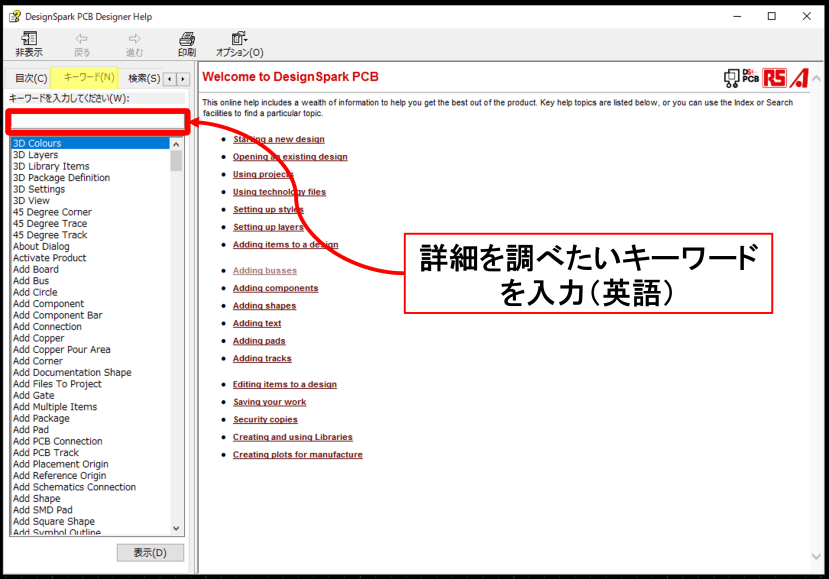Screen dimensions: 829x579
Task: Focus the keyword input field
Action: coord(97,122)
